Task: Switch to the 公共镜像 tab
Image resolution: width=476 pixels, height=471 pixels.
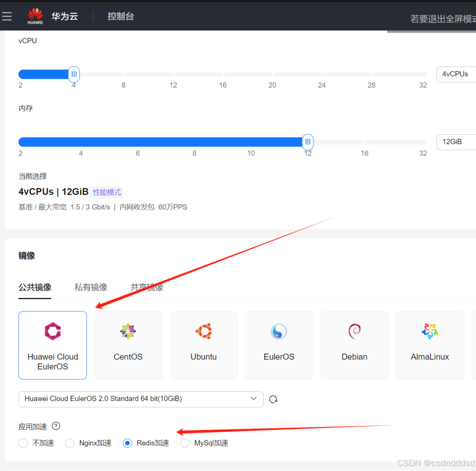Action: (35, 287)
